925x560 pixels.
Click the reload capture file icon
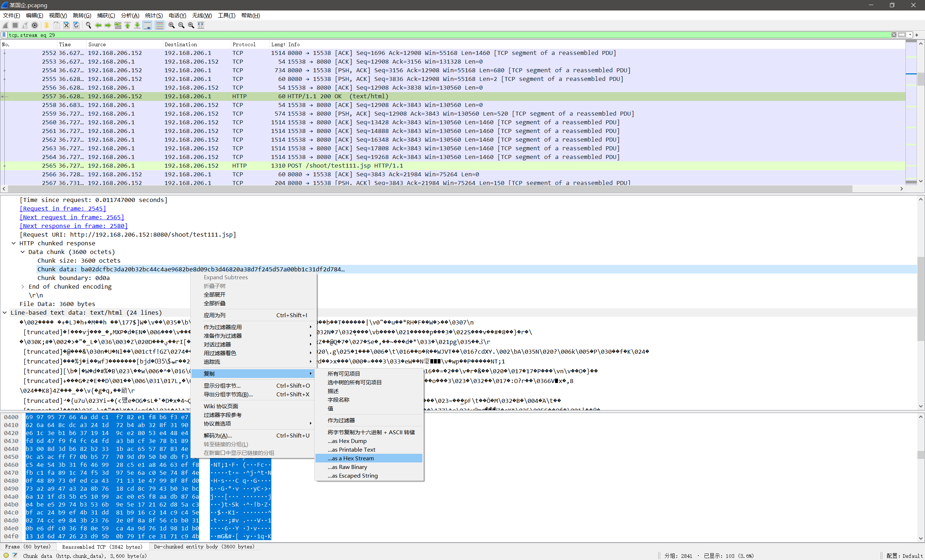tap(76, 25)
